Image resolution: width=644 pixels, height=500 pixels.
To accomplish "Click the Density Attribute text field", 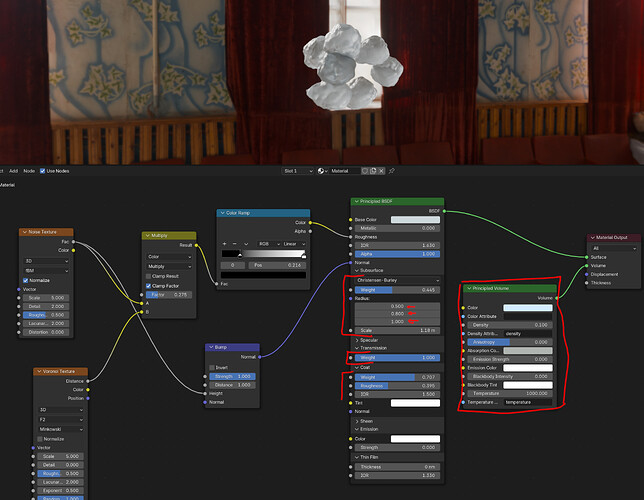I will pos(528,334).
